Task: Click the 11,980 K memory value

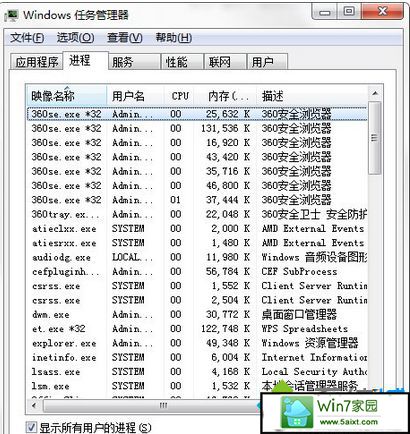Action: point(228,257)
